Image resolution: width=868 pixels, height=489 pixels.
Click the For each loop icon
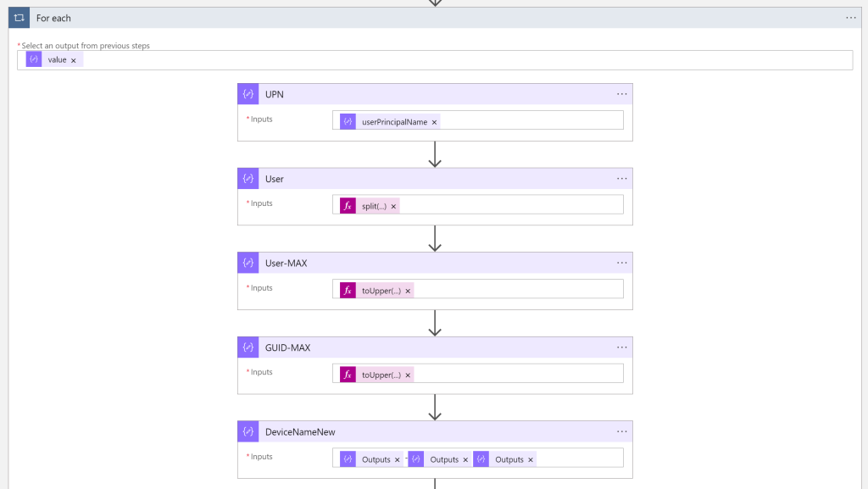pos(19,18)
